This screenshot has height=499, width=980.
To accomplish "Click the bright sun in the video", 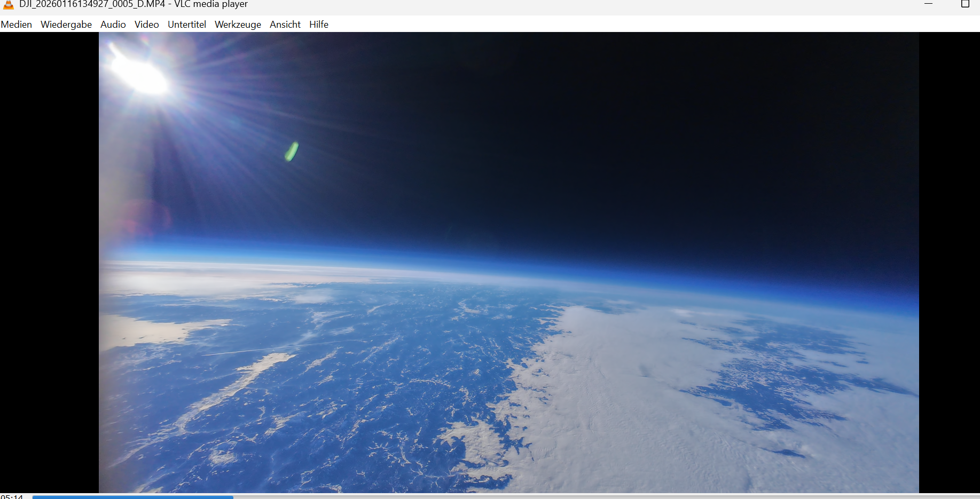I will coord(140,75).
